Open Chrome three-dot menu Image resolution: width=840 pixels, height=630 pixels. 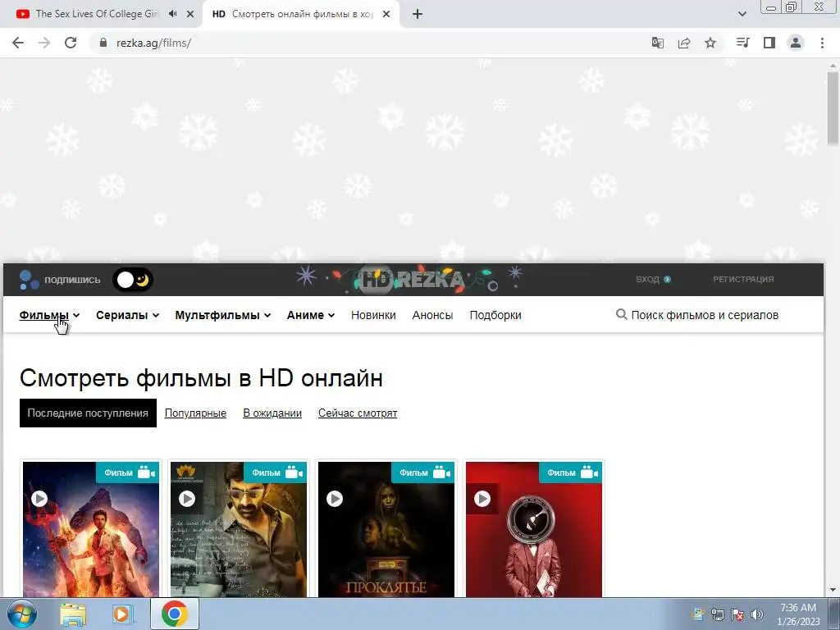point(822,43)
